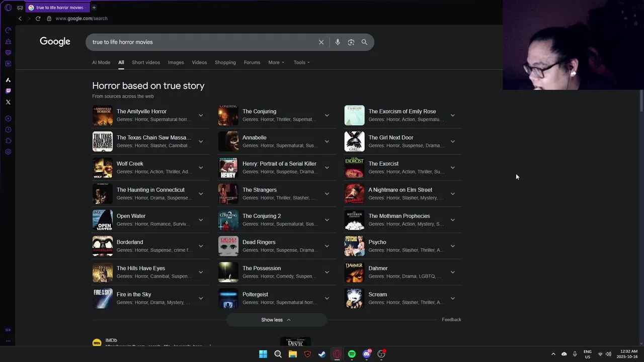The width and height of the screenshot is (644, 362).
Task: Open sidebar Settings gear icon
Action: (x=8, y=152)
